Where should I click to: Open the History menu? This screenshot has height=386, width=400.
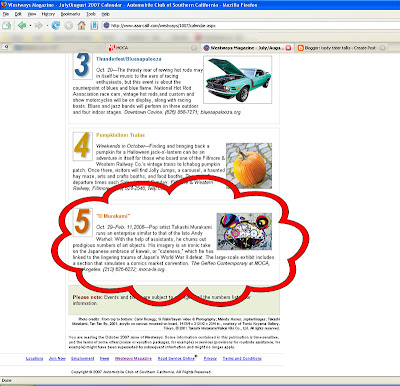tap(48, 14)
